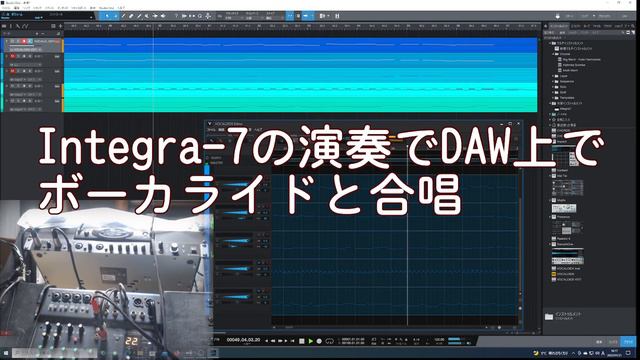The height and width of the screenshot is (360, 640).
Task: Click the Quantize Q icon
Action: coord(200,16)
